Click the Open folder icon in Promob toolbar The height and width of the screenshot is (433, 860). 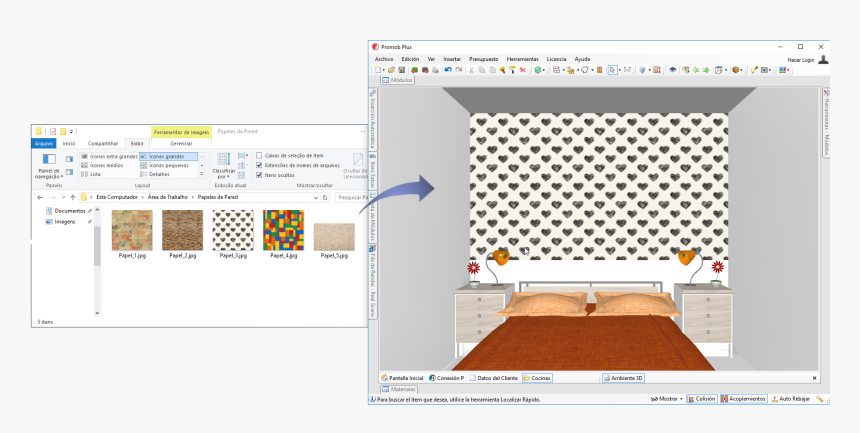pyautogui.click(x=391, y=70)
